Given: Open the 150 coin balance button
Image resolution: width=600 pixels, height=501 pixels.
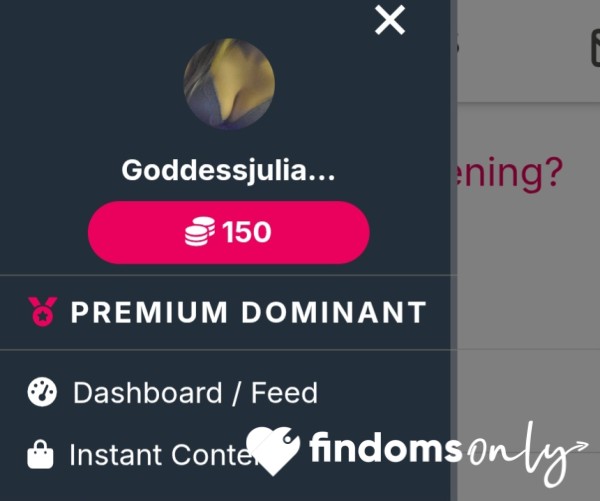Looking at the screenshot, I should (228, 232).
